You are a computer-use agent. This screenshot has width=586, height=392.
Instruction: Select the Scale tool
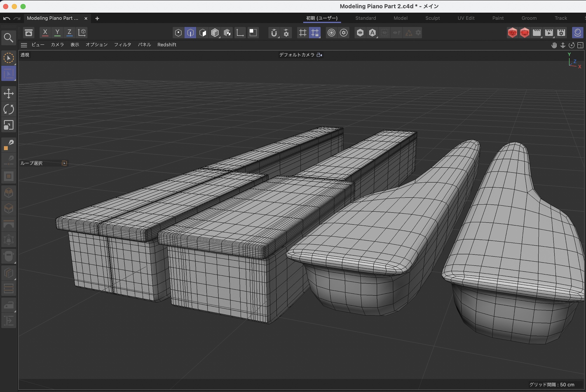click(8, 125)
